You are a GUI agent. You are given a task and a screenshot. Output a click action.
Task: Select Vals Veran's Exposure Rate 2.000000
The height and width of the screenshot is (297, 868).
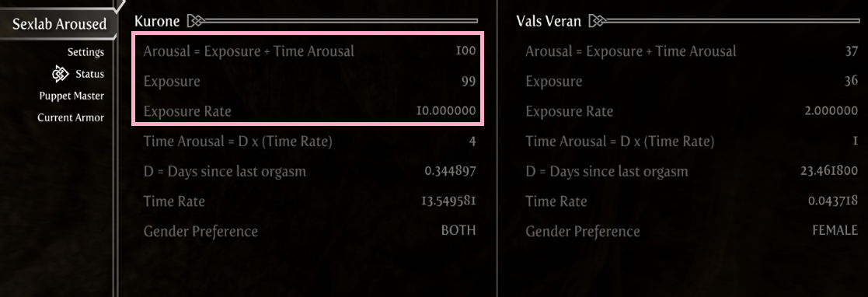(x=831, y=111)
